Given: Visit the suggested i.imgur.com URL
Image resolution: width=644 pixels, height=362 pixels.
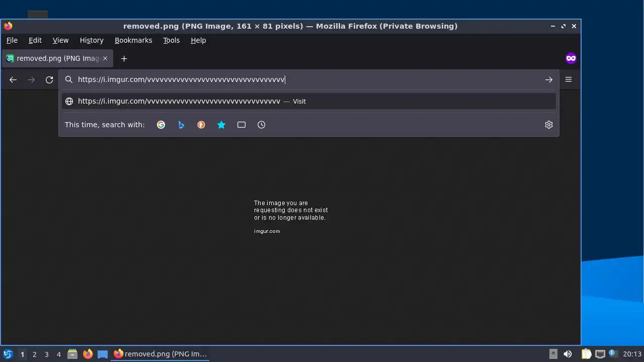Looking at the screenshot, I should click(x=309, y=101).
